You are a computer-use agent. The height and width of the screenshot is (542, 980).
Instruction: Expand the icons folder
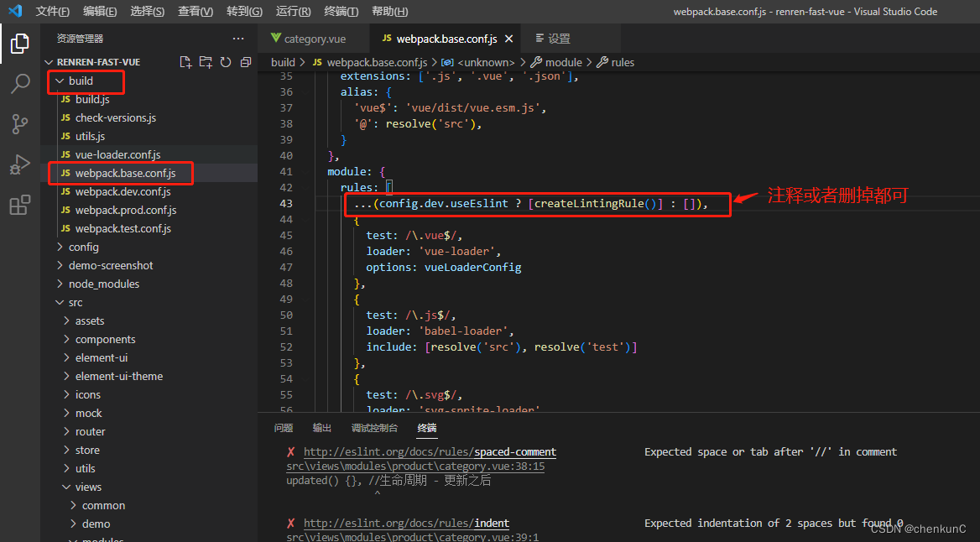coord(149,394)
